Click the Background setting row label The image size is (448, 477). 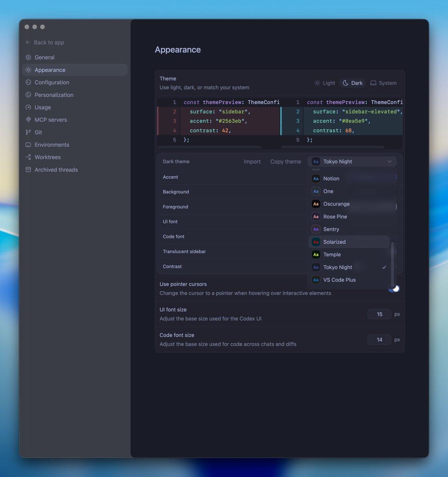[176, 192]
